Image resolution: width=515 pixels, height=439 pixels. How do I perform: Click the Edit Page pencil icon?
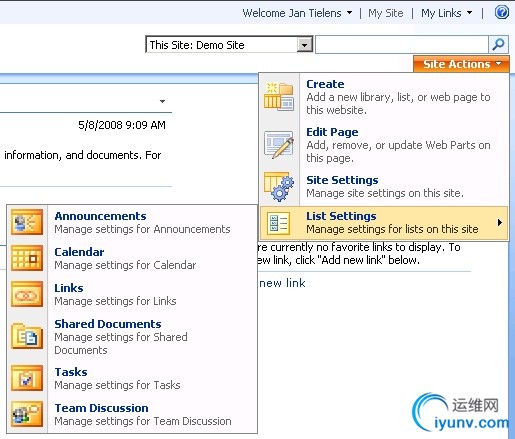pos(279,145)
